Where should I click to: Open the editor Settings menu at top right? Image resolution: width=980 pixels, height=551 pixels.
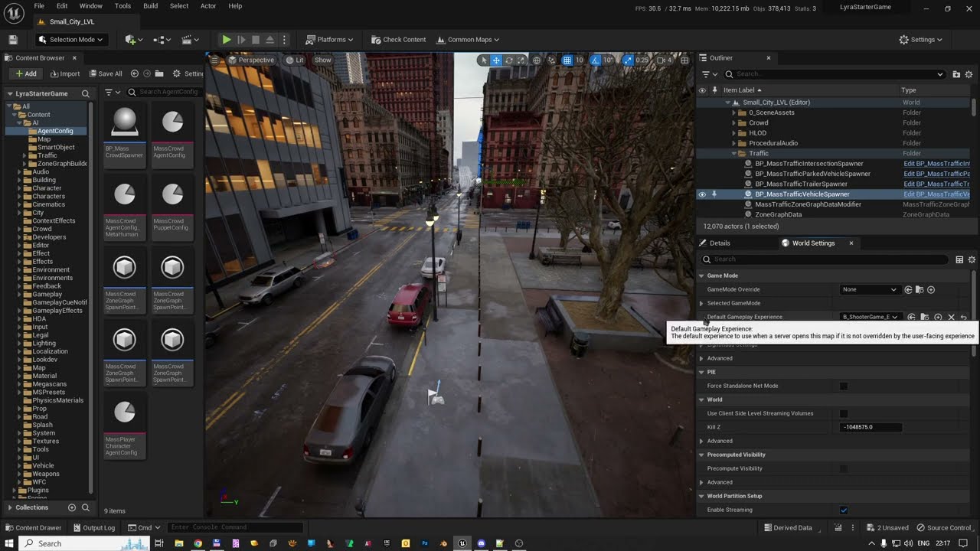pos(921,39)
